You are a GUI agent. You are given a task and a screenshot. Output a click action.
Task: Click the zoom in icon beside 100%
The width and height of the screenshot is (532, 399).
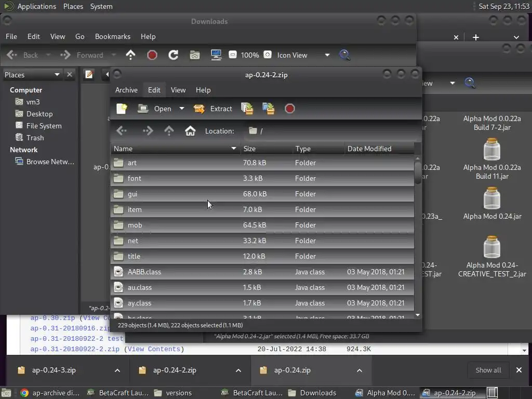(x=268, y=55)
